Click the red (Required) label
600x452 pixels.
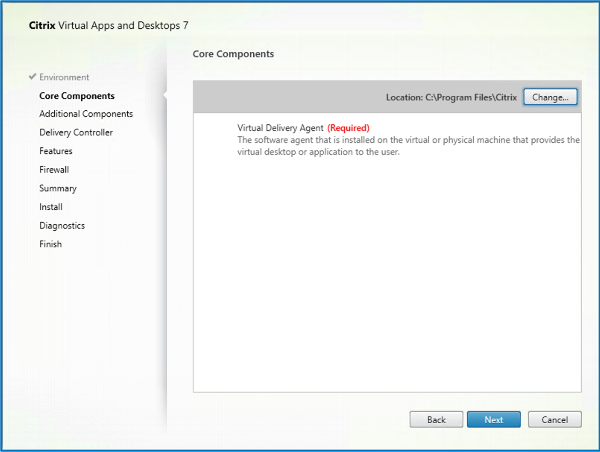(x=349, y=128)
